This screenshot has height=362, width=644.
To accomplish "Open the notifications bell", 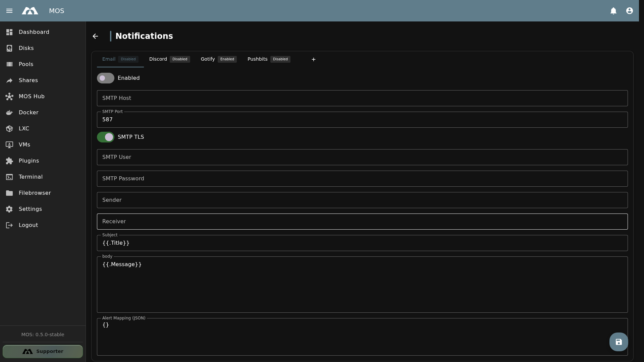I will [x=613, y=11].
